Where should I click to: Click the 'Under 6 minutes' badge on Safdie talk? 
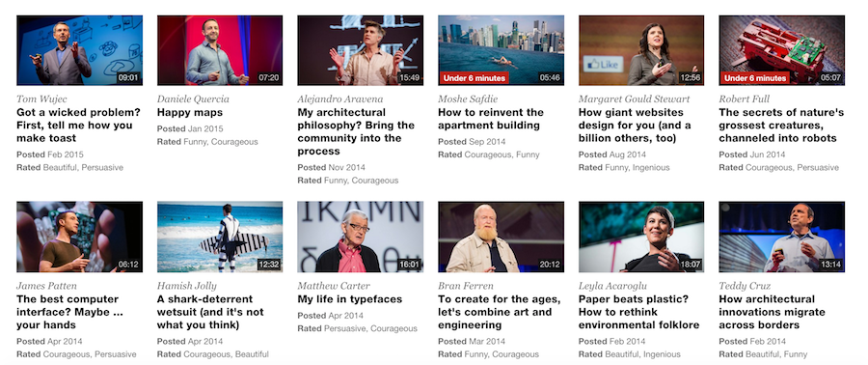475,78
